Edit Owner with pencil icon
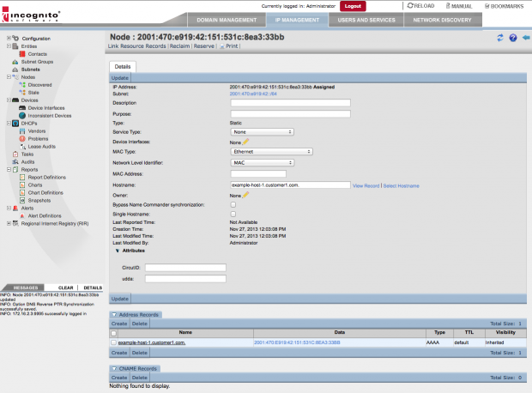This screenshot has width=532, height=393. click(245, 195)
